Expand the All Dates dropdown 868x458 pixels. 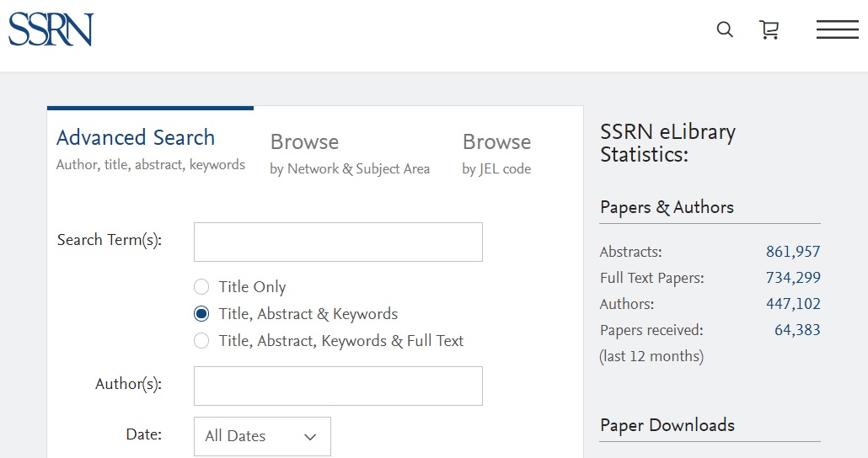pos(262,436)
